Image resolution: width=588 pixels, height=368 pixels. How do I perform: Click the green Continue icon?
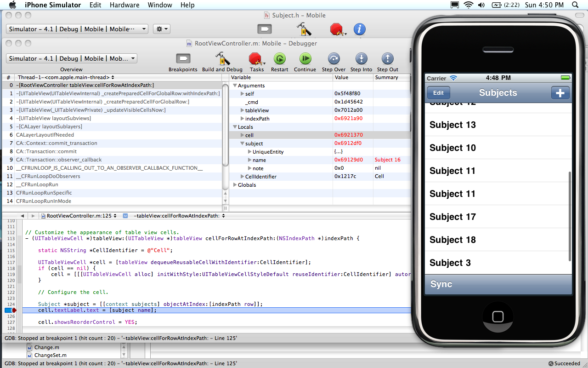305,59
